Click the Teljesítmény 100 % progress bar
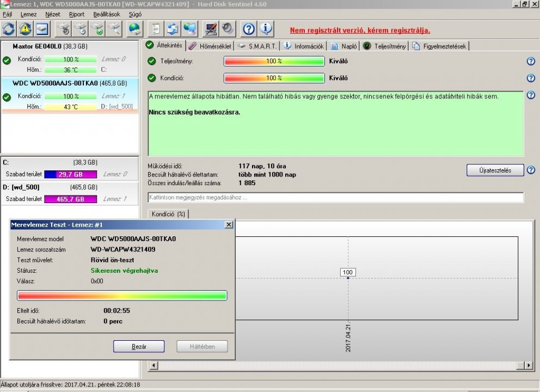 (x=274, y=62)
